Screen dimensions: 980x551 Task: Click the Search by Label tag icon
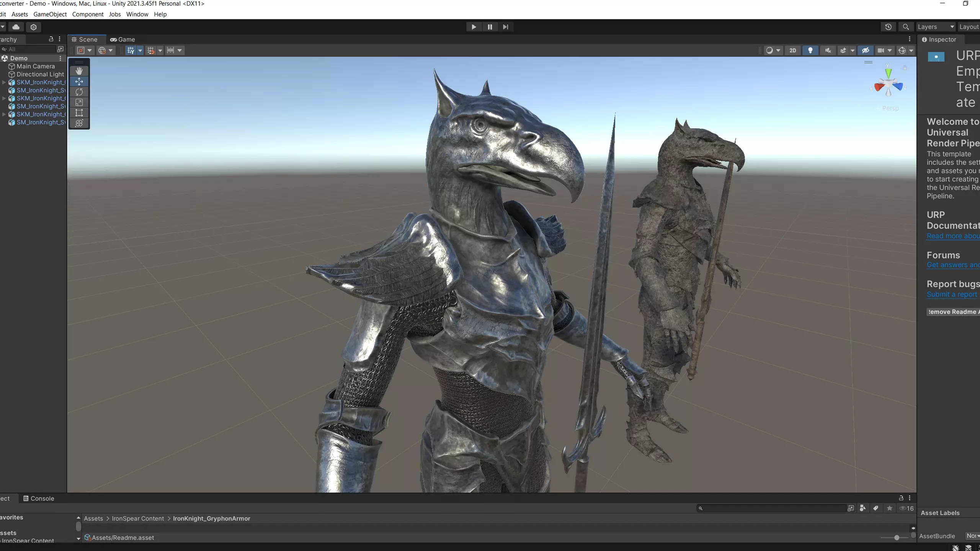click(x=876, y=508)
